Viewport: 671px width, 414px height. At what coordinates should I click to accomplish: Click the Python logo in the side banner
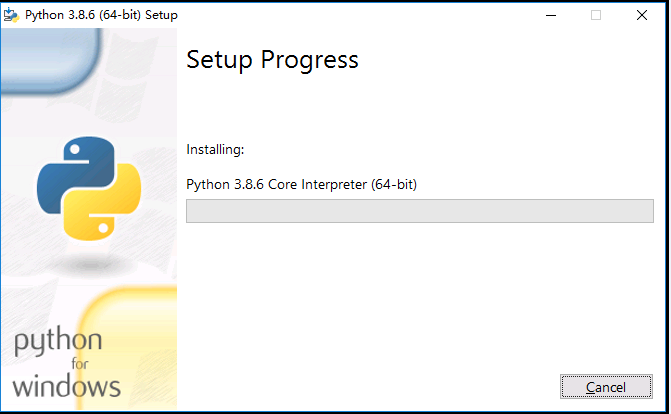[88, 189]
